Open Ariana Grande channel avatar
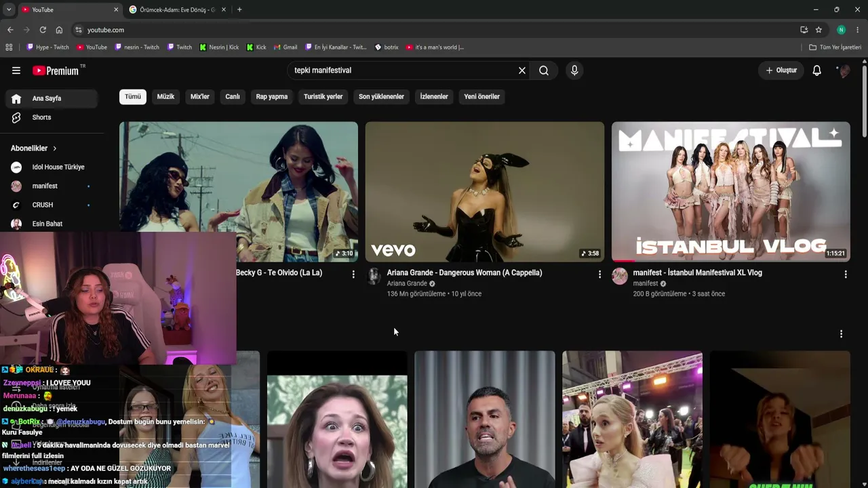The width and height of the screenshot is (868, 488). [x=374, y=276]
